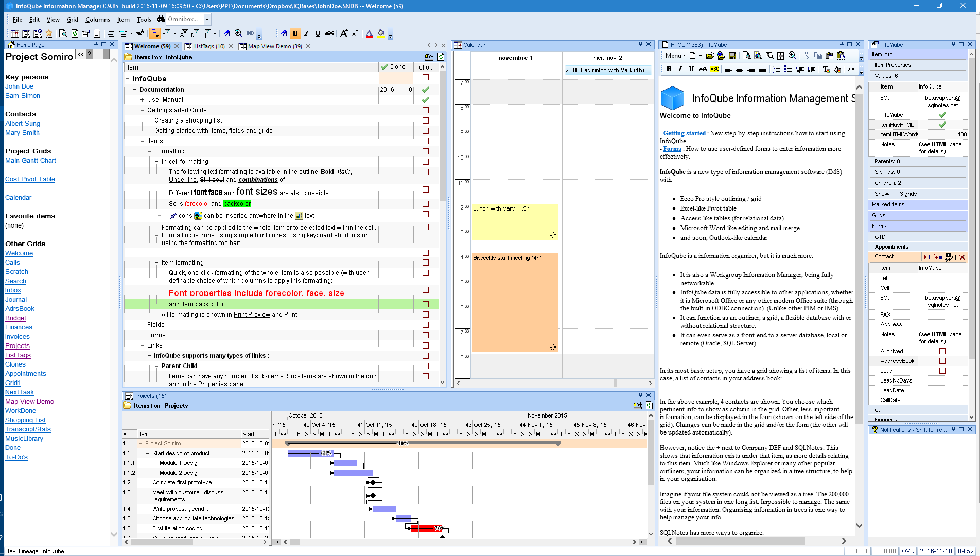Check the box for 'and item back color' row
Image resolution: width=980 pixels, height=556 pixels.
point(426,304)
